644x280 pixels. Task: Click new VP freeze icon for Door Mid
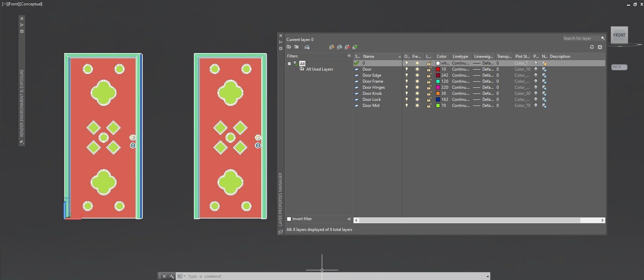pos(544,106)
